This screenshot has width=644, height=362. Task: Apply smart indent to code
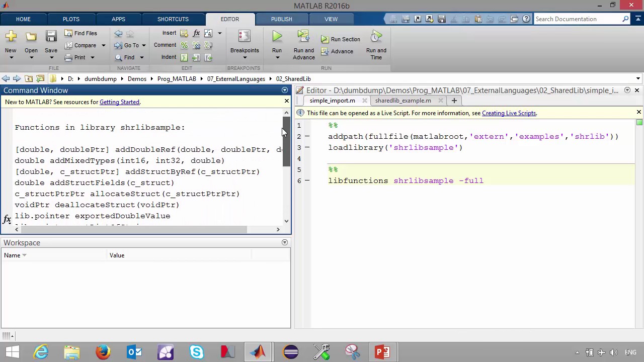(184, 57)
